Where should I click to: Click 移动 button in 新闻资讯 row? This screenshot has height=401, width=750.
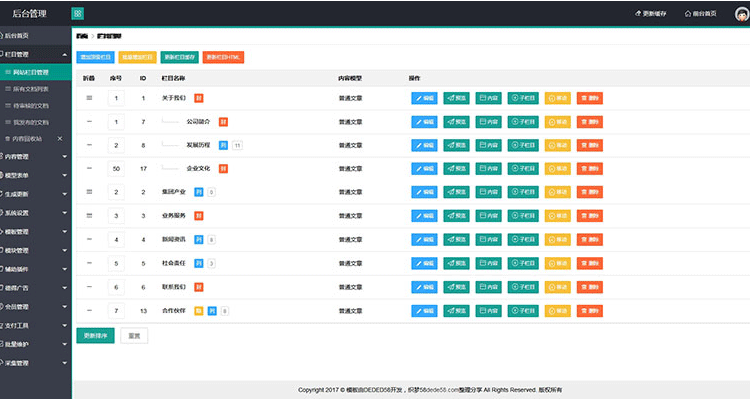pyautogui.click(x=558, y=239)
